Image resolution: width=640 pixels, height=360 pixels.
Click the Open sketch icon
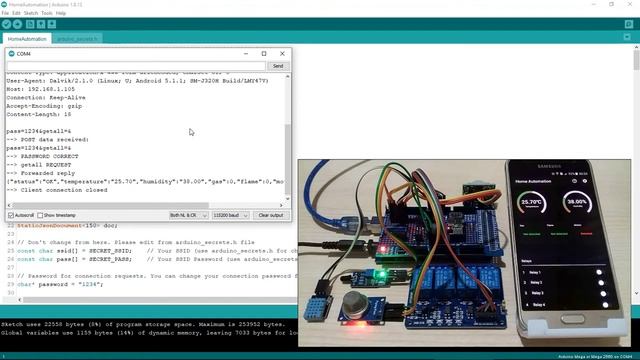pos(41,24)
